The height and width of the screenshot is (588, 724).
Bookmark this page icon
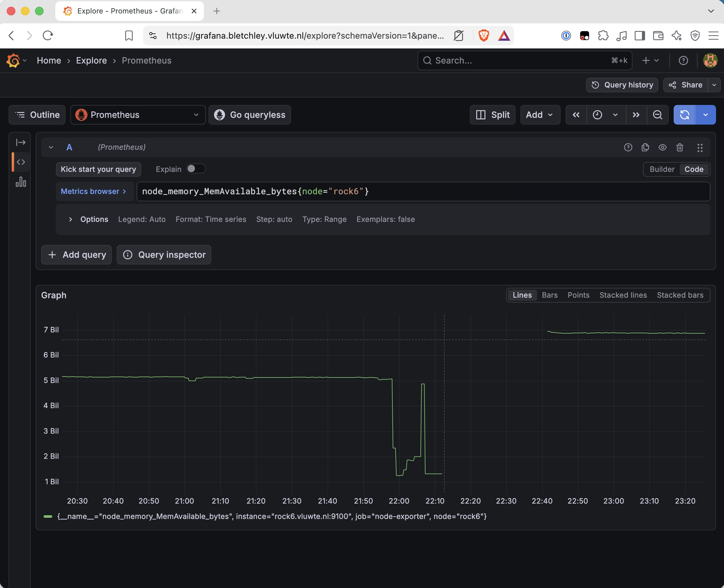click(129, 36)
